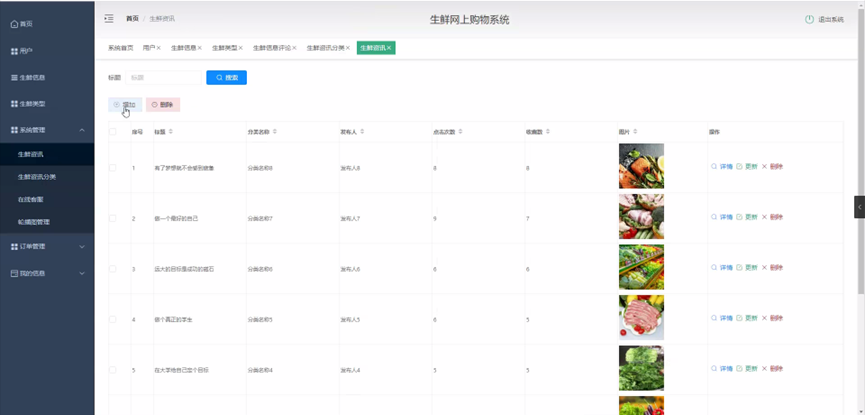Tick the checkbox for row 4
This screenshot has height=415, width=865.
(113, 319)
